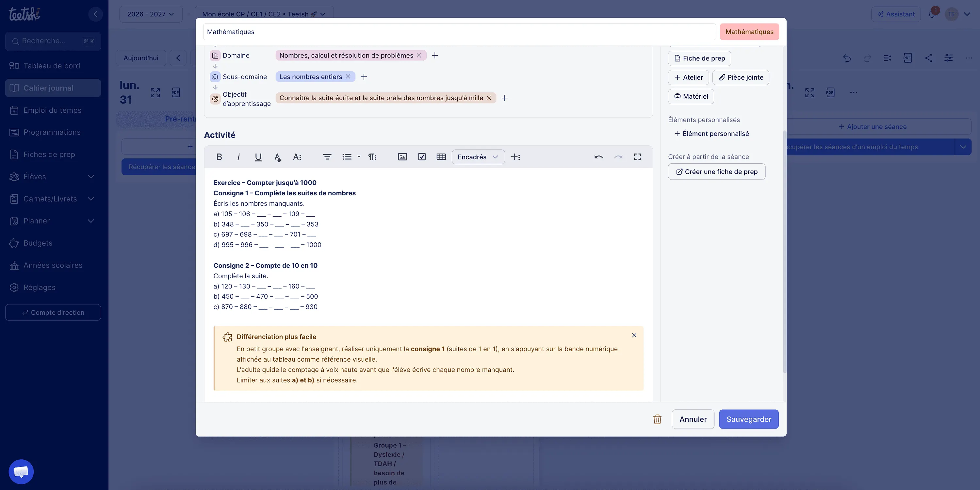Click the Recherche search field
This screenshot has height=490, width=980.
53,41
